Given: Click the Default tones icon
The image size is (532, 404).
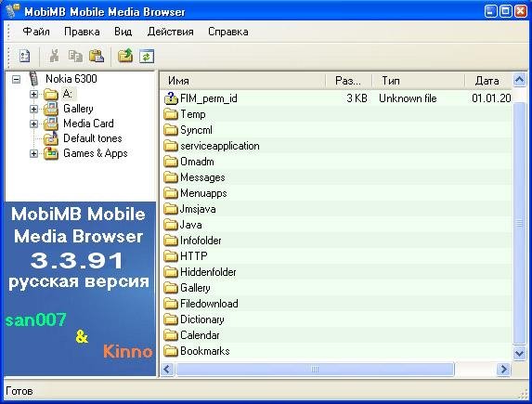Looking at the screenshot, I should [51, 138].
